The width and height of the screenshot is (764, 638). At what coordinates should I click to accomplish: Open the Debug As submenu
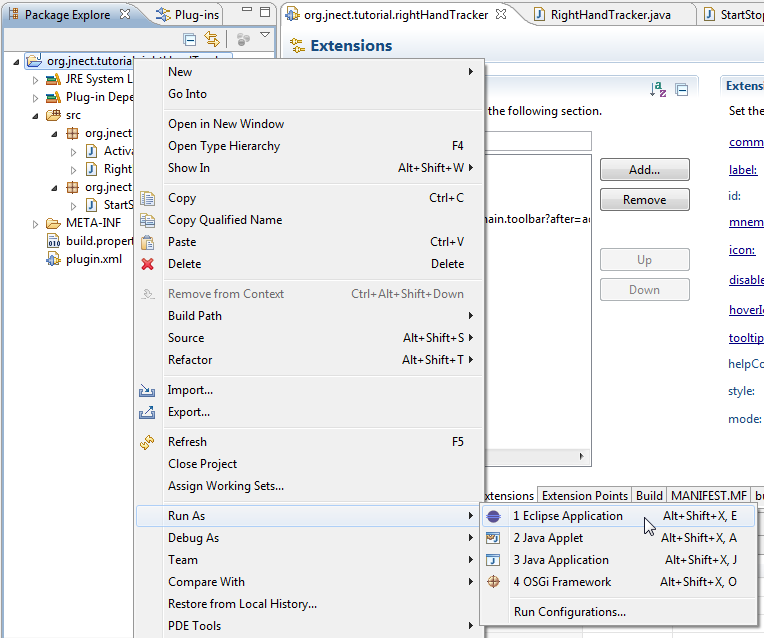point(309,538)
